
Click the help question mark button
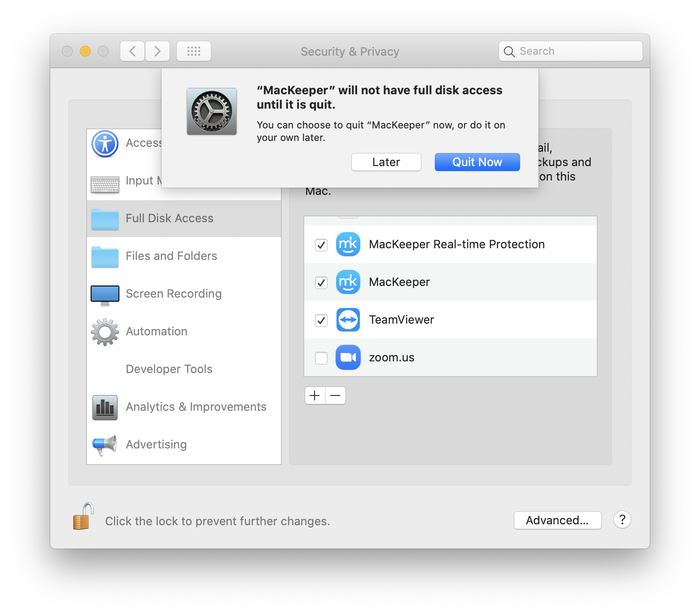622,520
